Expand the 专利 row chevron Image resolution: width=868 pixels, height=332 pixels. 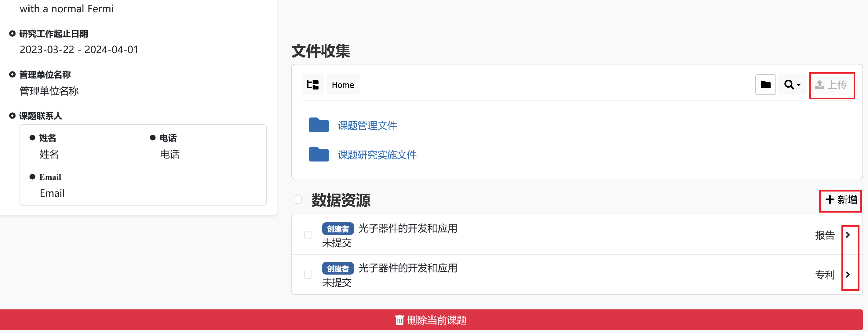click(848, 275)
